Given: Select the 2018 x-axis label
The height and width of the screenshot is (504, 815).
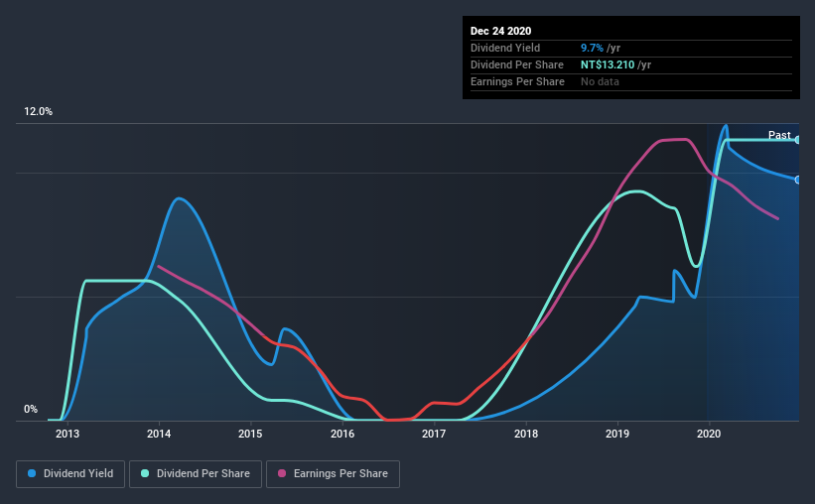Looking at the screenshot, I should click(x=526, y=434).
